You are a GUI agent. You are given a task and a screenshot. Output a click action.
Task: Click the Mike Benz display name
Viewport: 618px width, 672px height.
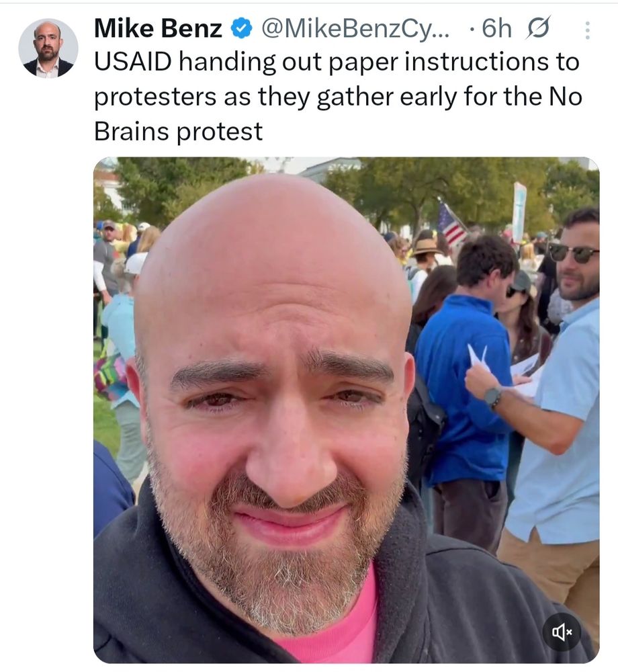158,28
